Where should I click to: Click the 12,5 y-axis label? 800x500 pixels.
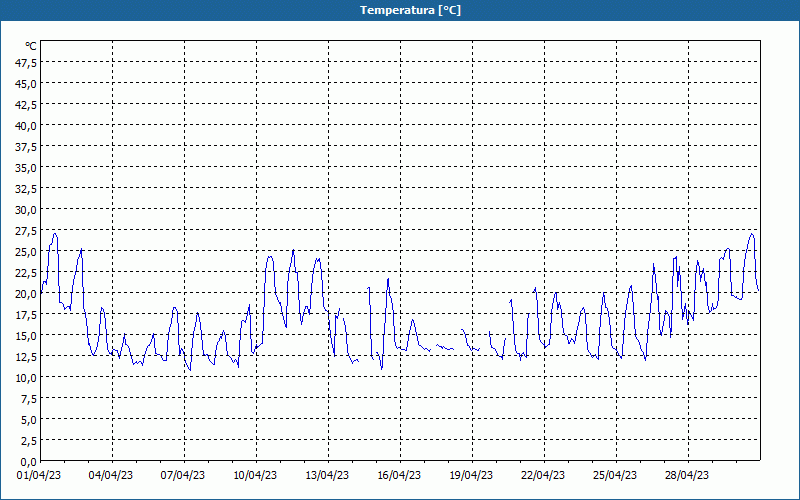[x=27, y=357]
